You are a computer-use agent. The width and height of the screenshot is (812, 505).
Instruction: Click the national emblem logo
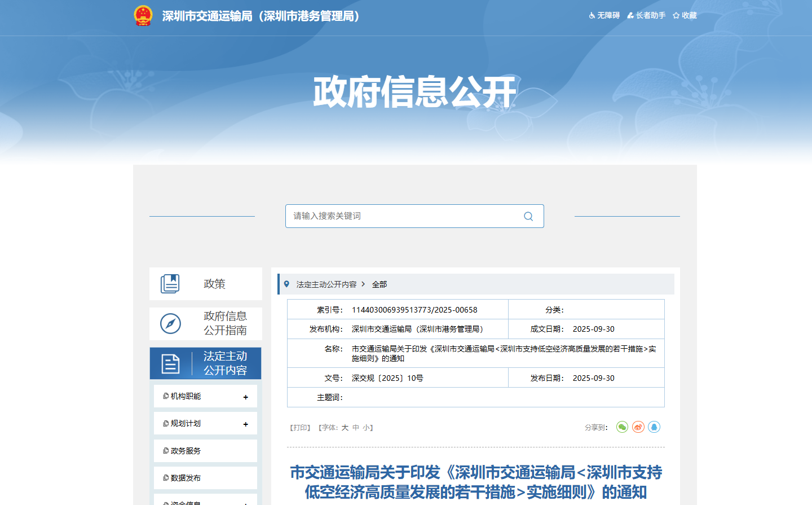[x=143, y=16]
